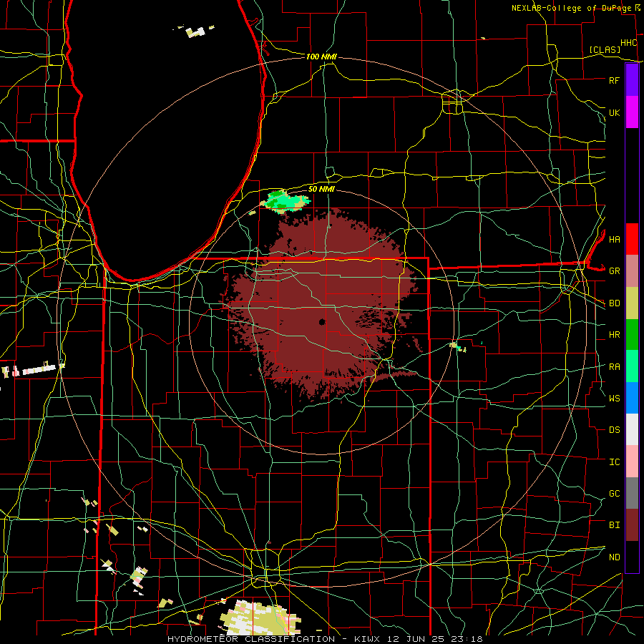Click the small echo over the lake
644x644 pixels.
pos(196,31)
